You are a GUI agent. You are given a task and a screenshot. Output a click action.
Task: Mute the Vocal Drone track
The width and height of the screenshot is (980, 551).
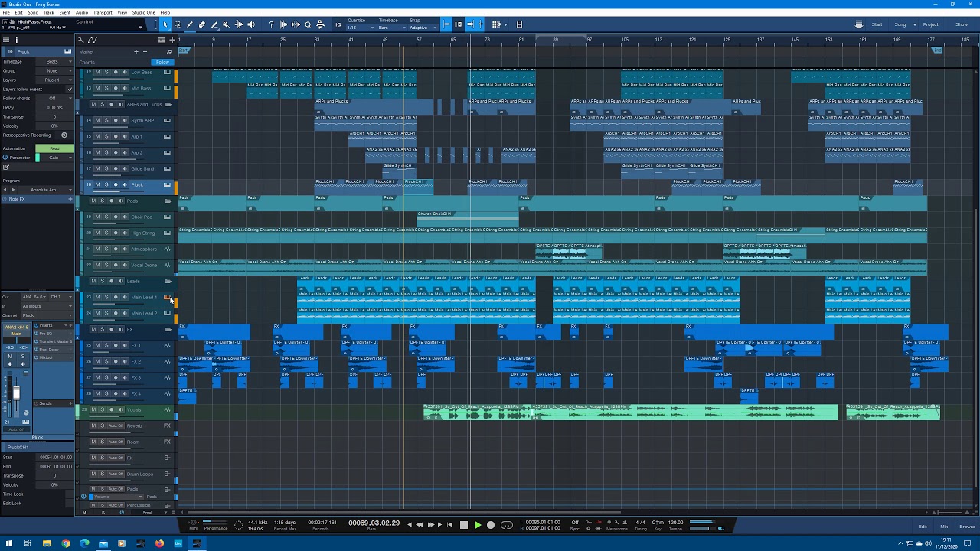click(x=97, y=266)
